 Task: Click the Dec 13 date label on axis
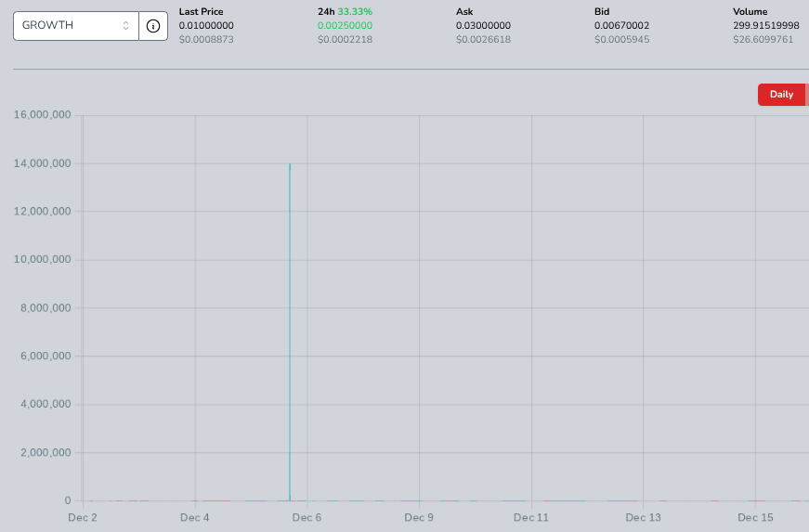pyautogui.click(x=643, y=517)
